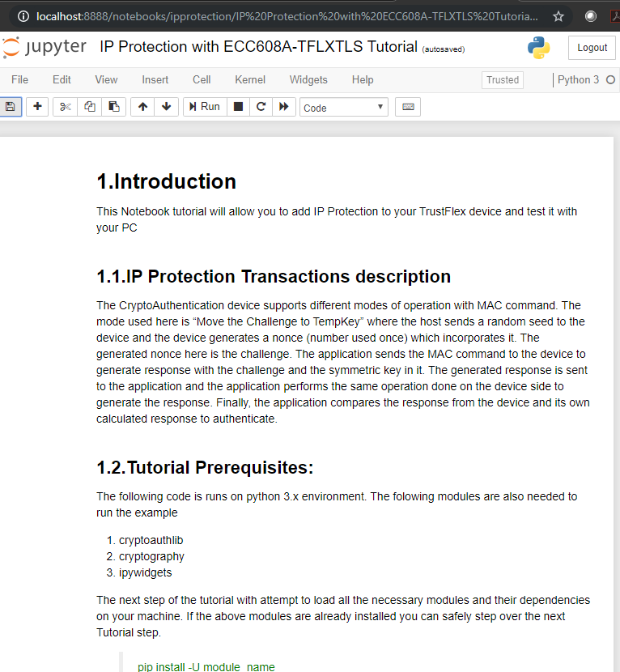Rename notebook via title IP Protection with ECC608A-TFLXTLS Tutorial
This screenshot has height=672, width=620.
pos(258,47)
